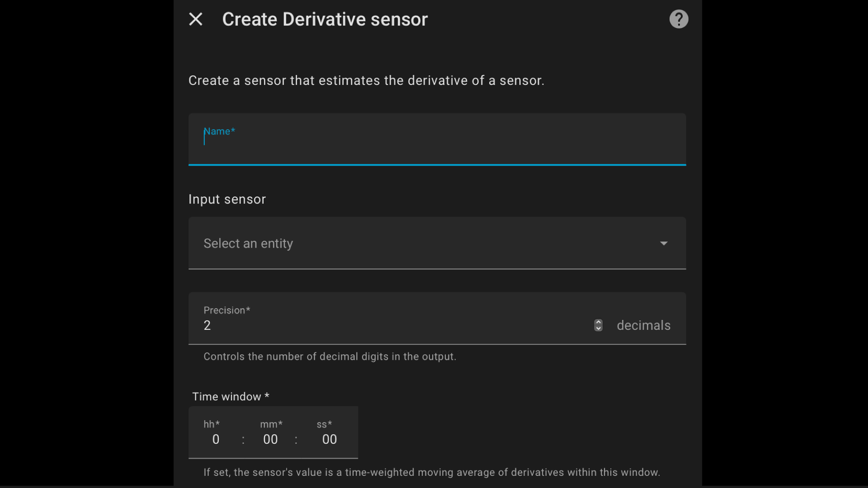The image size is (868, 488).
Task: Click the Input sensor section heading
Action: [x=227, y=199]
